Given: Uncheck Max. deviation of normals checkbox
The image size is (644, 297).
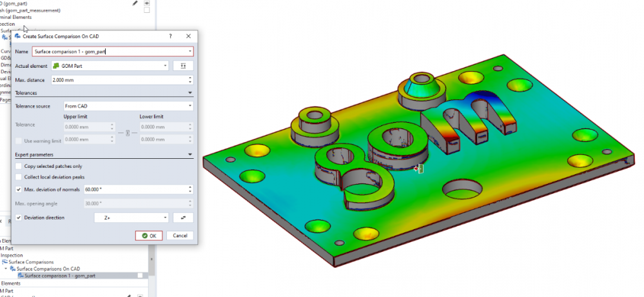Looking at the screenshot, I should click(19, 189).
